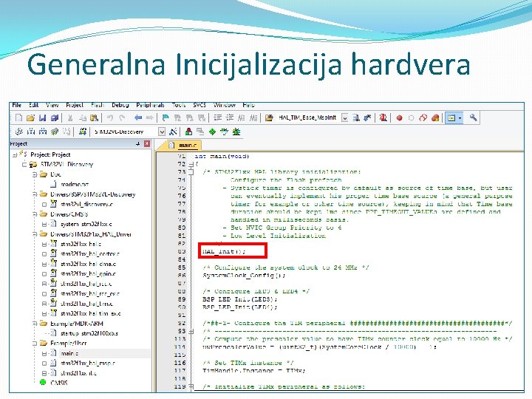
Task: Click the Kill all breakpoints icon
Action: 435,117
